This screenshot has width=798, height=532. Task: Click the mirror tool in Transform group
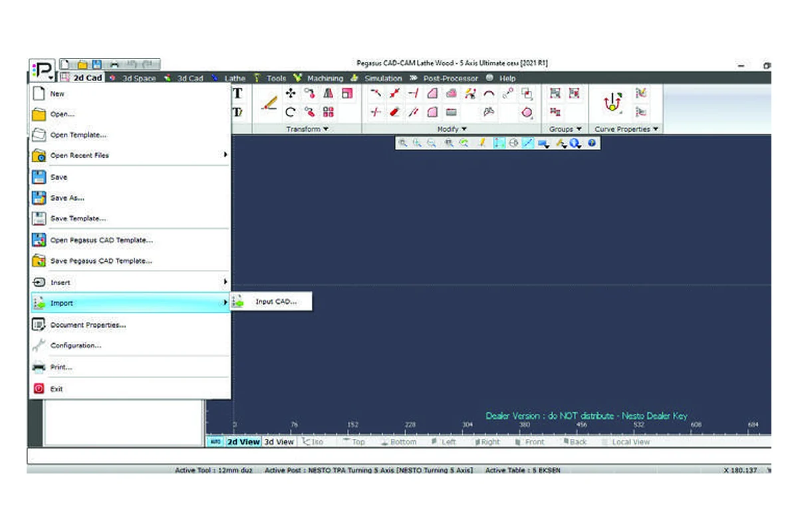pos(329,94)
